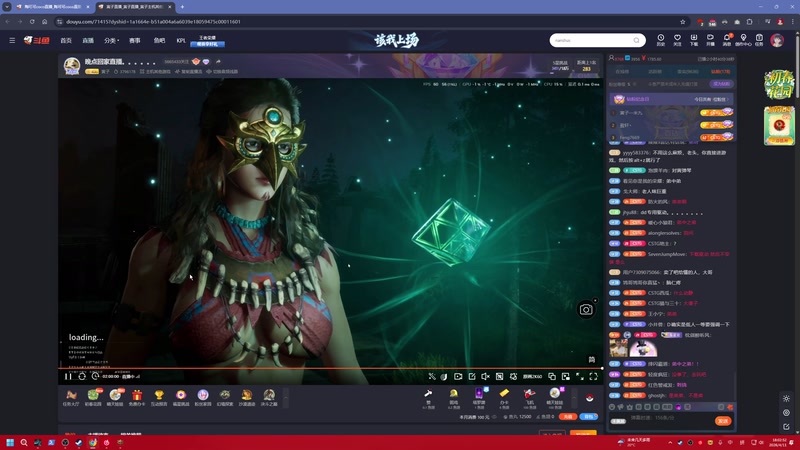The height and width of the screenshot is (450, 800).
Task: Mute the stream with the speaker icon
Action: [x=485, y=377]
